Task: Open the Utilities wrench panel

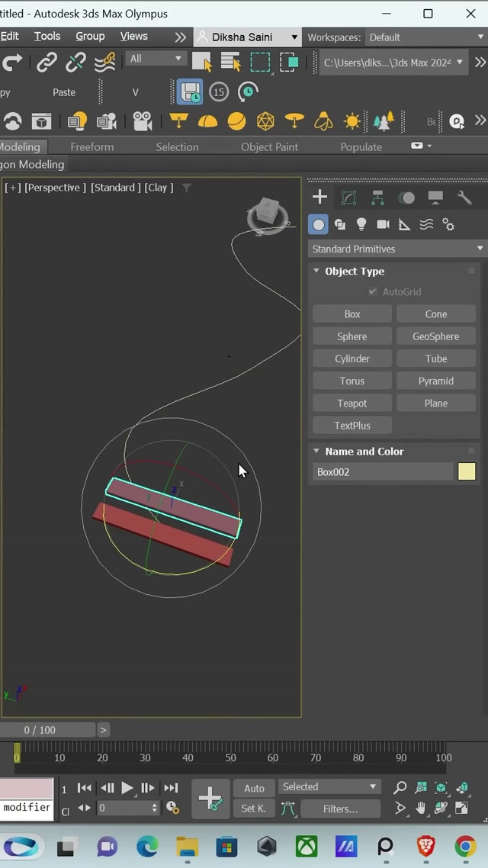Action: point(464,198)
